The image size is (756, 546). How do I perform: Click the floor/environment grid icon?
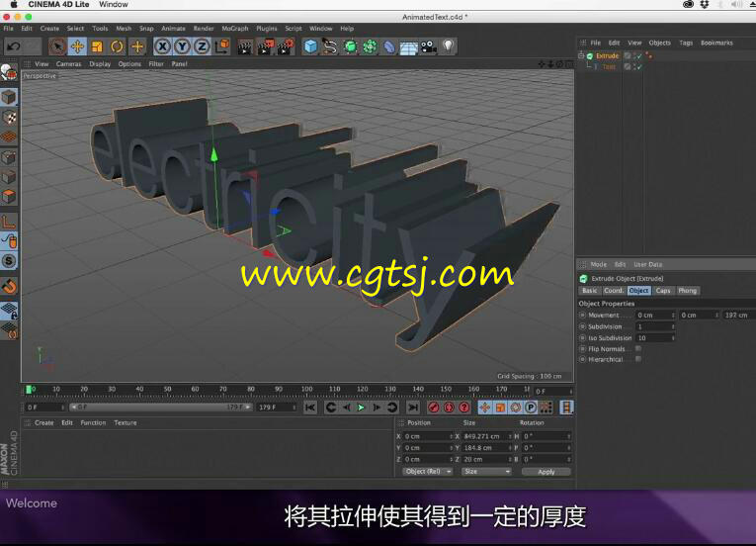pyautogui.click(x=408, y=47)
